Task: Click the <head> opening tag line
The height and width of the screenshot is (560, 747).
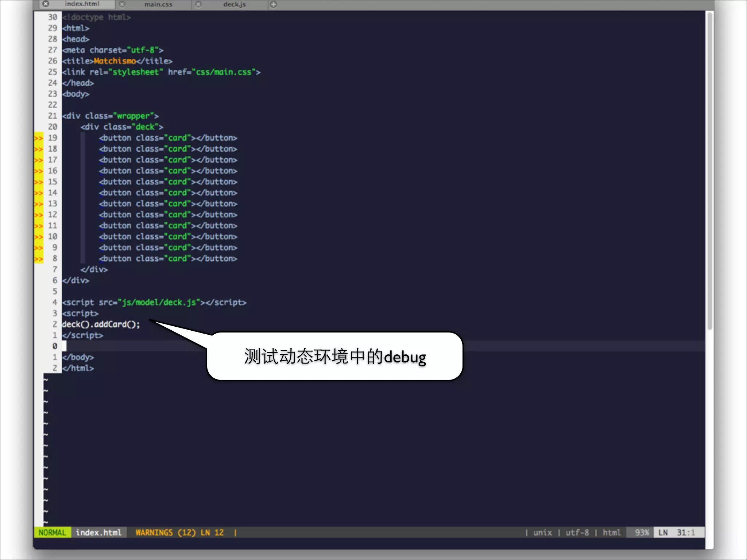Action: pos(76,39)
